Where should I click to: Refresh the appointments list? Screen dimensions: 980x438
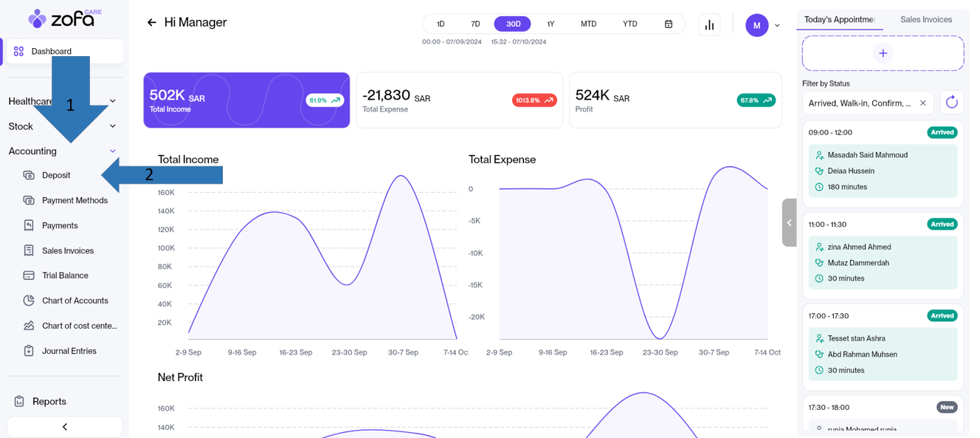pos(951,103)
